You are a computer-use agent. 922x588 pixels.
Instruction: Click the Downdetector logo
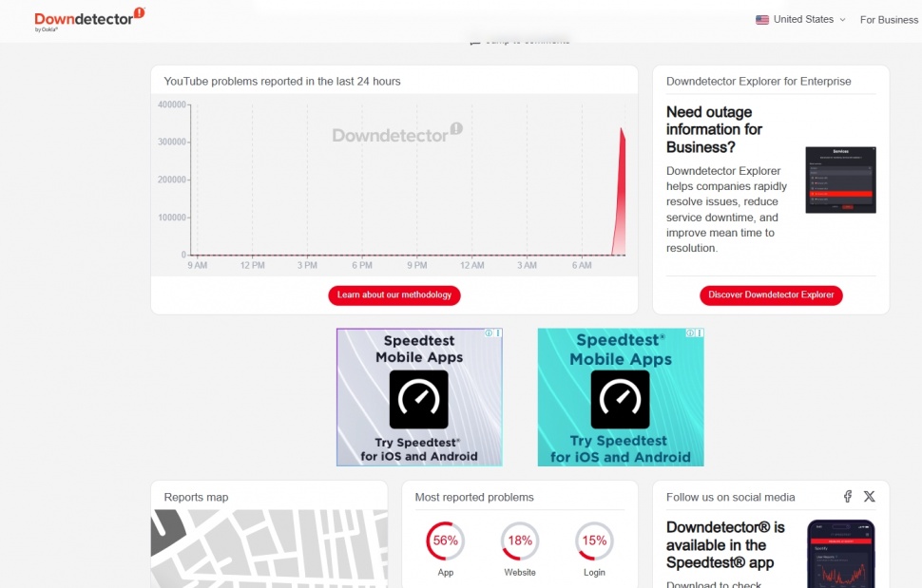tap(84, 16)
